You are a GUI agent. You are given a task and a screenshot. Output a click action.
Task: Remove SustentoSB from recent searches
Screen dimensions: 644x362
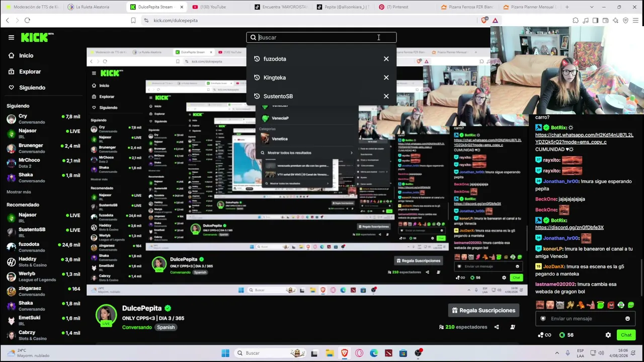click(x=386, y=96)
